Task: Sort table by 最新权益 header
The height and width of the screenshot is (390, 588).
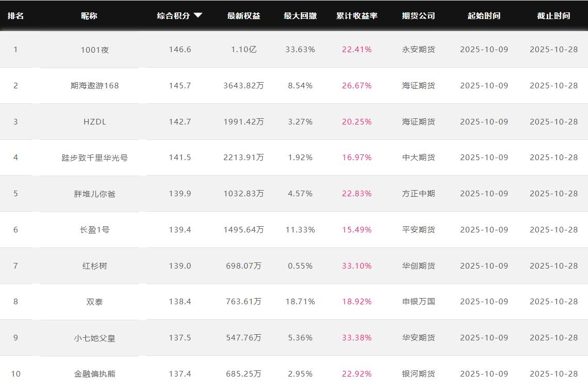Action: click(x=243, y=15)
